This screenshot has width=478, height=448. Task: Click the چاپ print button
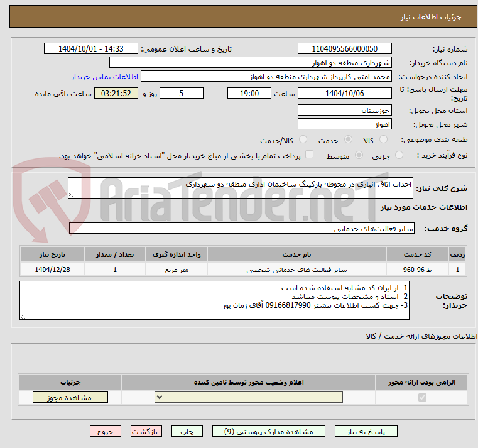(187, 432)
